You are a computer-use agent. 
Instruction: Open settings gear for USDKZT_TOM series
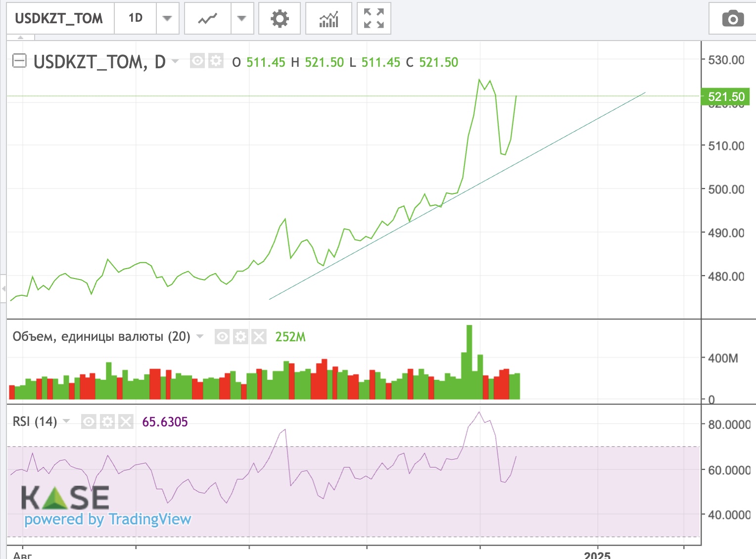pos(216,61)
